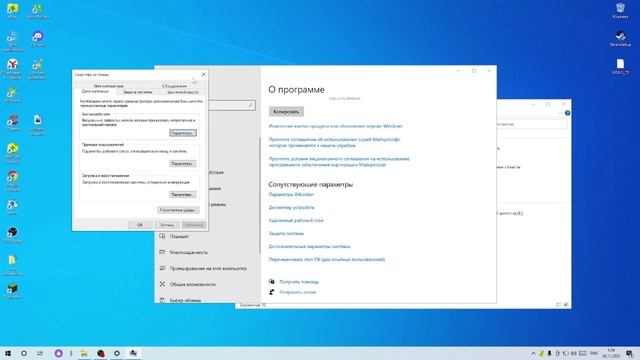Switch to File Explorer in the taskbar
640x360 pixels.
pyautogui.click(x=84, y=353)
